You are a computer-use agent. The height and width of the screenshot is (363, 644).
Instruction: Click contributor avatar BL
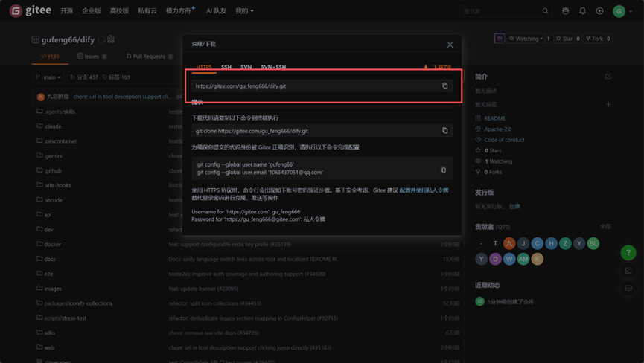[593, 244]
